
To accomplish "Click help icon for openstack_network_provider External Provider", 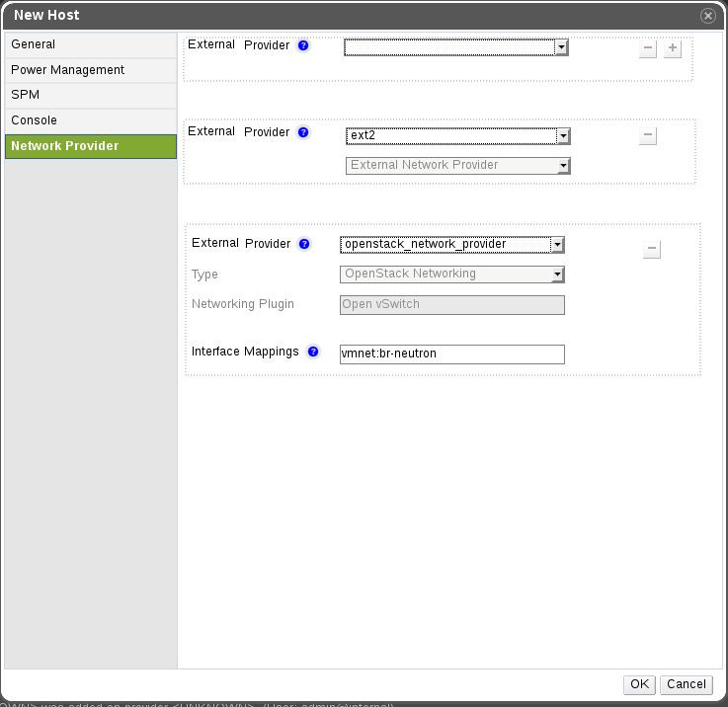I will pos(304,244).
